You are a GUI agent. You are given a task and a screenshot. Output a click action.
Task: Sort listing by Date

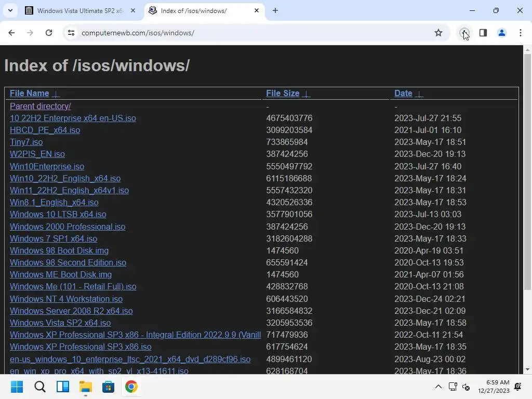[403, 94]
